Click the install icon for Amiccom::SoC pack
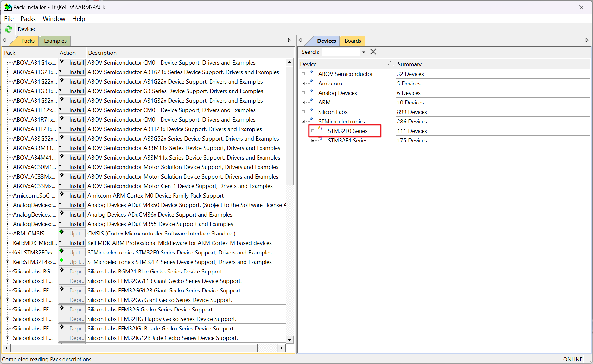Image resolution: width=593 pixels, height=364 pixels. point(61,194)
